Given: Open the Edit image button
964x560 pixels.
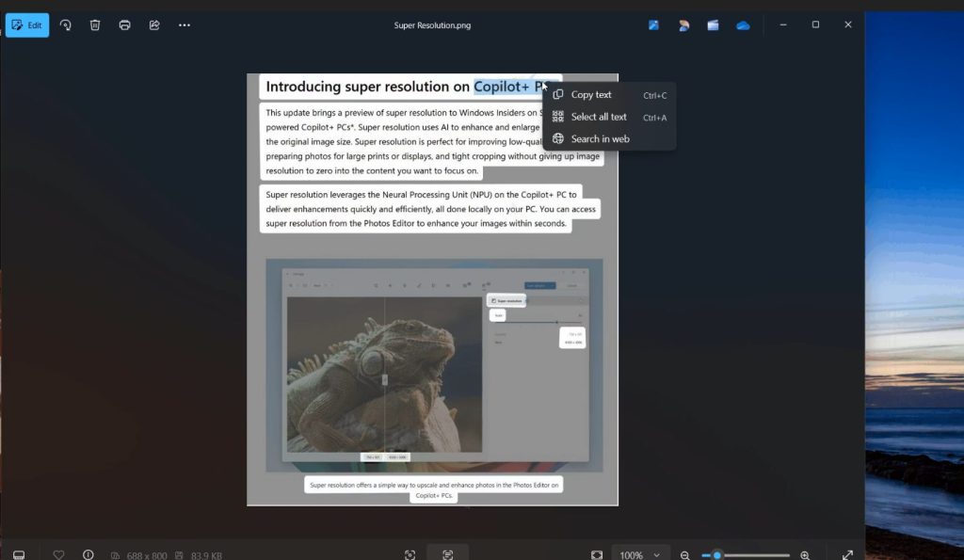Looking at the screenshot, I should click(27, 25).
